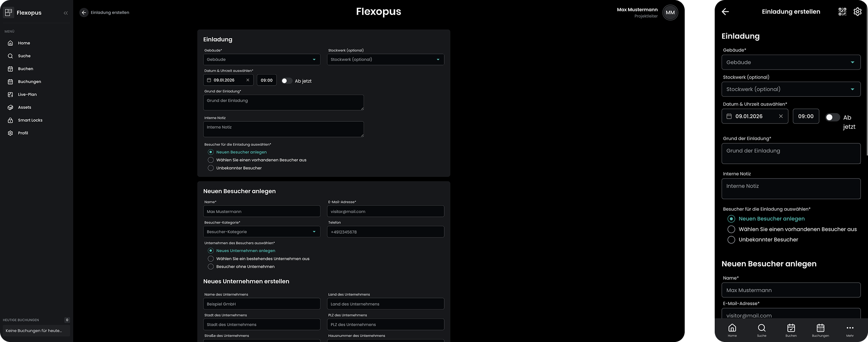Choose 'Besucher ohne Unternehmen' radio option
The width and height of the screenshot is (868, 342).
pos(211,267)
